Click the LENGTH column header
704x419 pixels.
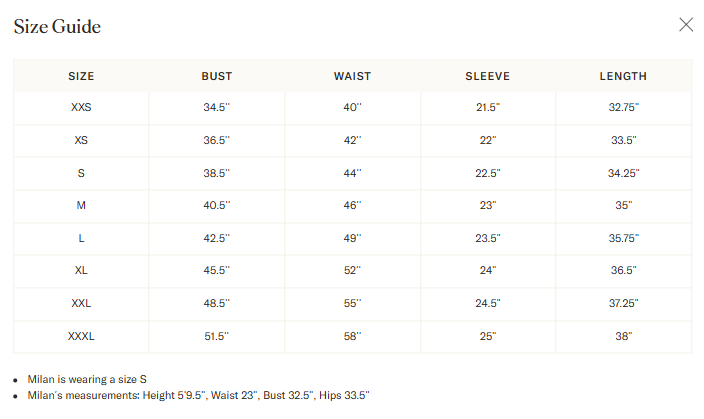click(623, 76)
